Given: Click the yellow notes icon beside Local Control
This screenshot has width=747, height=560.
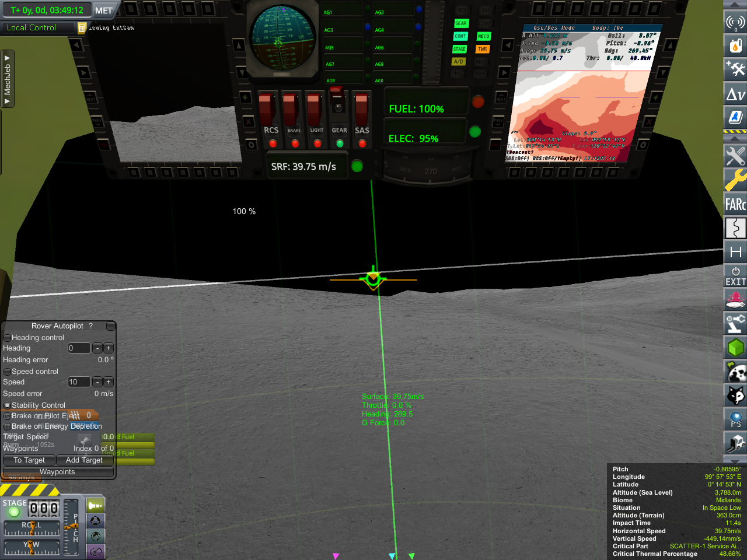Looking at the screenshot, I should pos(82,27).
